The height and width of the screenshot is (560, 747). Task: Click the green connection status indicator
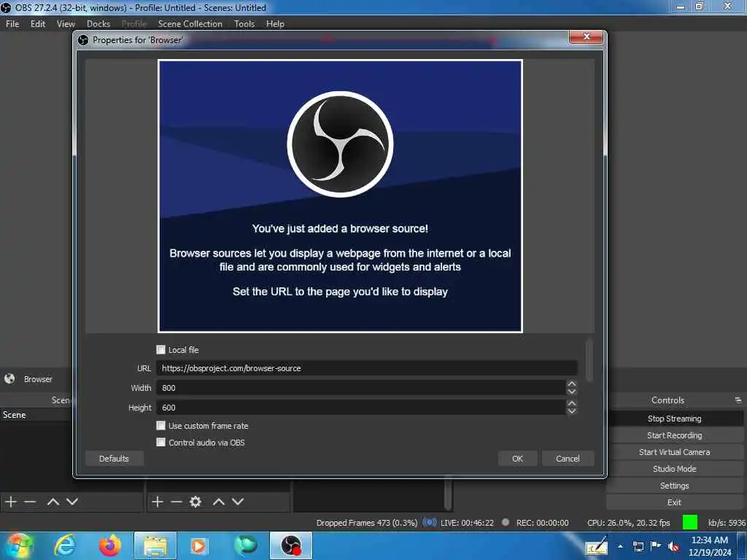[690, 522]
